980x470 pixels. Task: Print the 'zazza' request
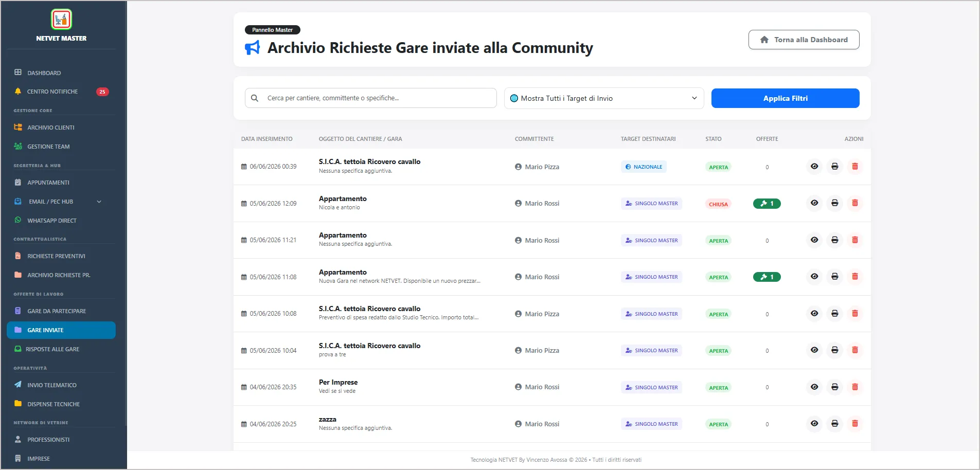tap(835, 424)
